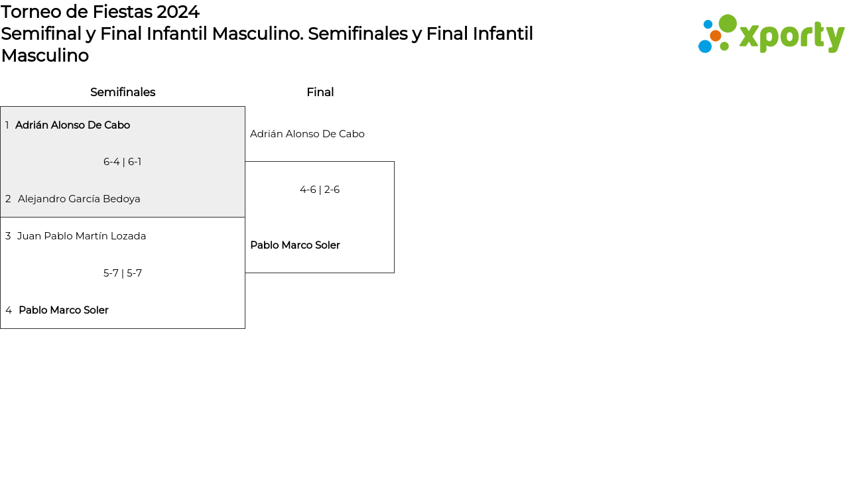This screenshot has width=849, height=504.
Task: Click seed number 1 beside Adrián Alonso
Action: point(7,125)
